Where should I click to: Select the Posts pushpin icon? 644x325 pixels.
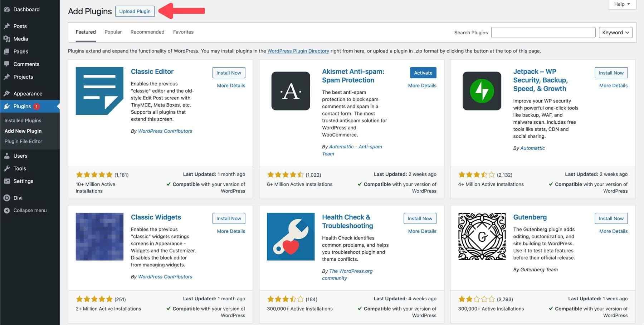click(x=6, y=26)
